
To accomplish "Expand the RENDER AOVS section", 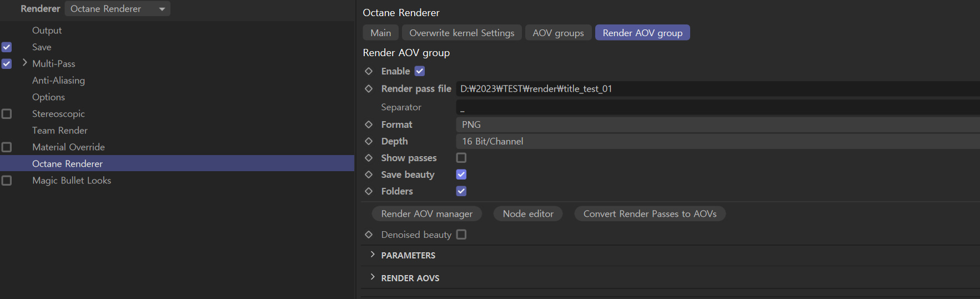I will 373,277.
